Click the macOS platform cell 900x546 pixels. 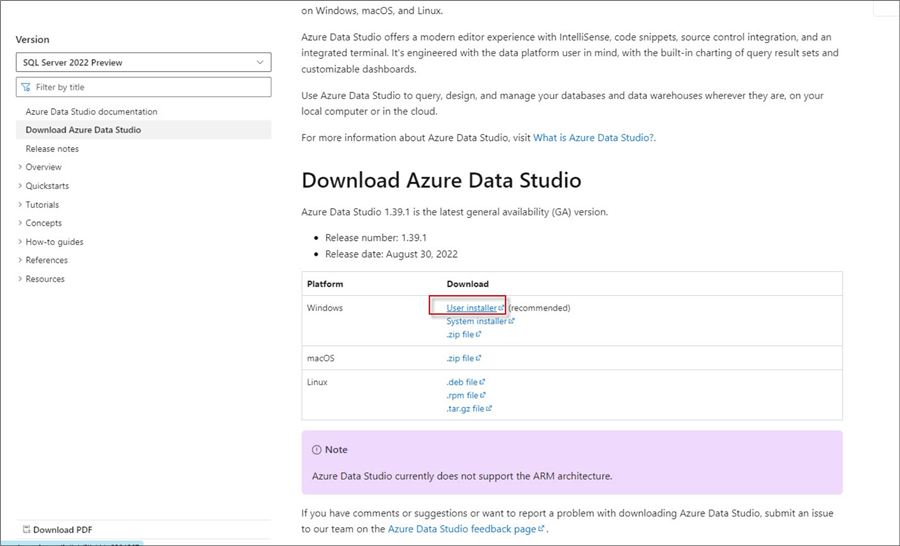(x=320, y=358)
